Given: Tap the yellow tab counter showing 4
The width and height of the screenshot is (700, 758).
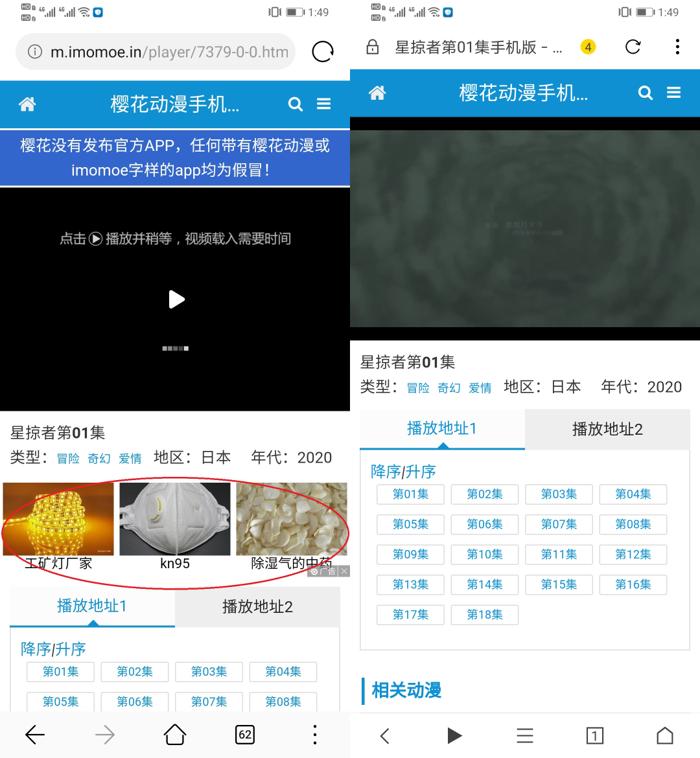Looking at the screenshot, I should pos(587,47).
